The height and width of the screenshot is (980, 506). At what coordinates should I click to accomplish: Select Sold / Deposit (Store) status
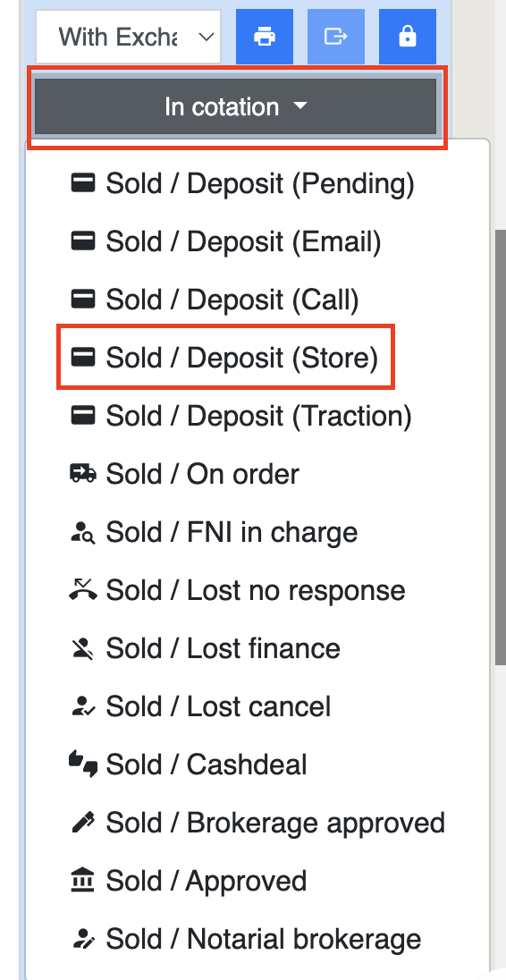tap(225, 359)
